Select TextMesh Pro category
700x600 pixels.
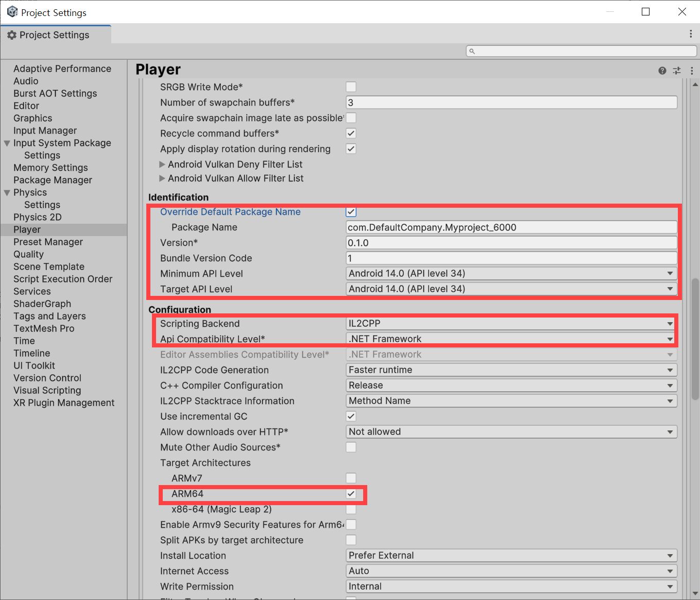point(44,329)
